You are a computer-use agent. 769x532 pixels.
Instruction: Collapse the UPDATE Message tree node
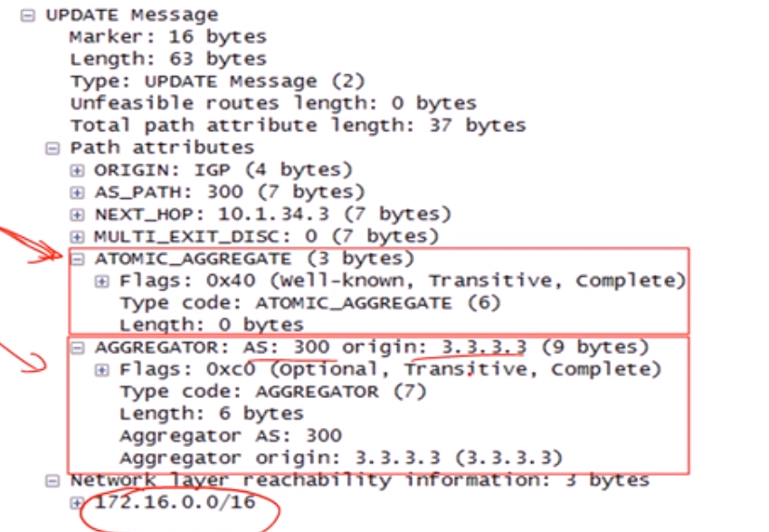pyautogui.click(x=28, y=15)
